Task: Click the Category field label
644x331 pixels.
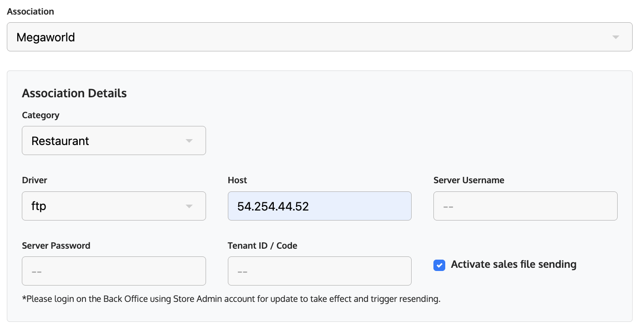Action: click(40, 115)
